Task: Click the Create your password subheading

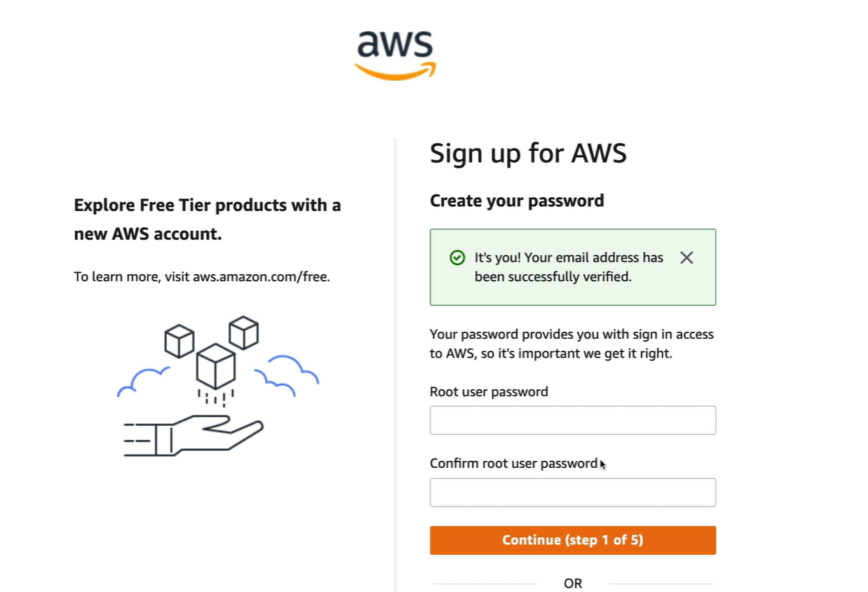Action: click(x=517, y=201)
